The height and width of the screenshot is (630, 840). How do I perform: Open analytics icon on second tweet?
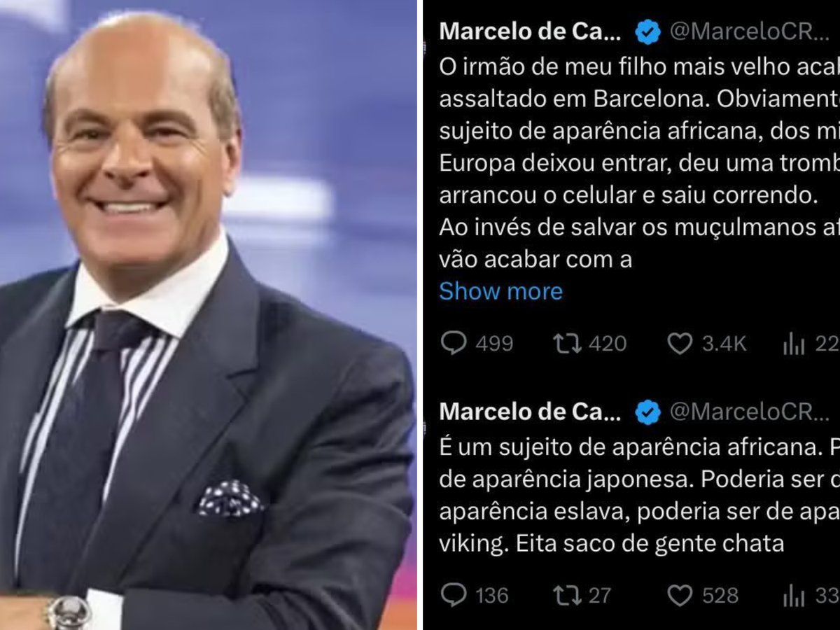click(794, 595)
